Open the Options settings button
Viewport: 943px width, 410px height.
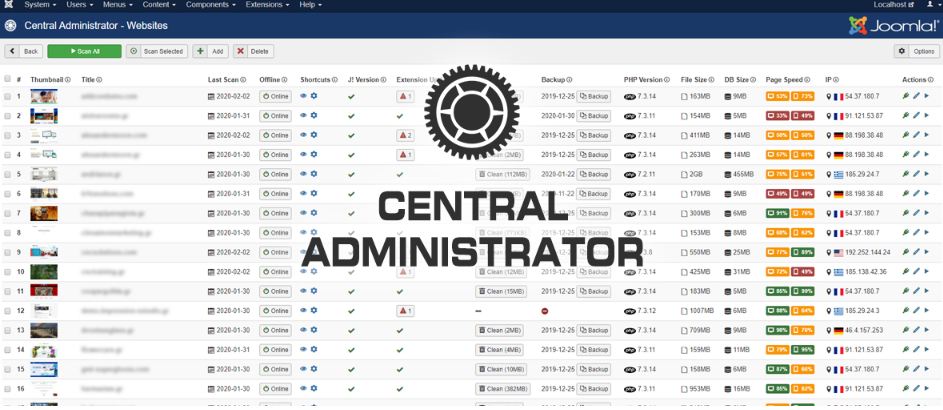(x=916, y=52)
